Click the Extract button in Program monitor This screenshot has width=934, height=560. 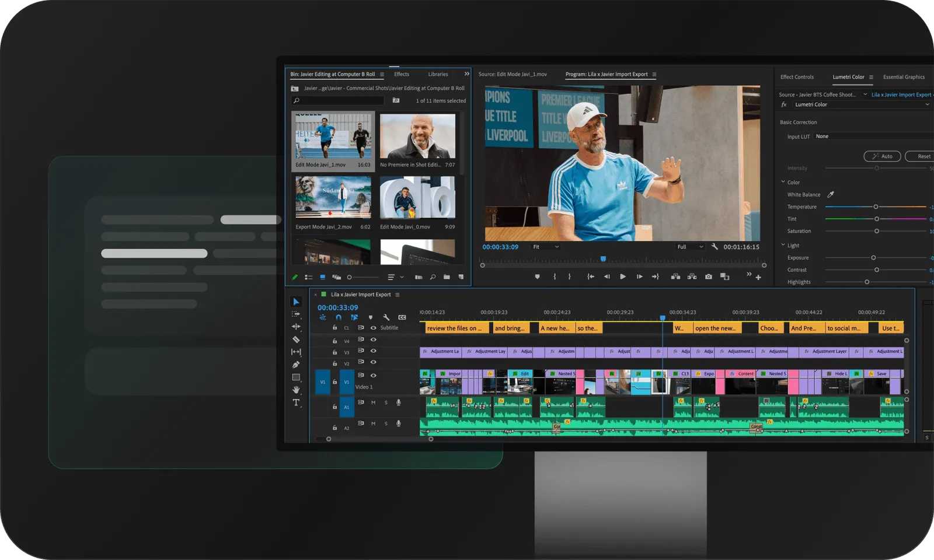click(692, 276)
